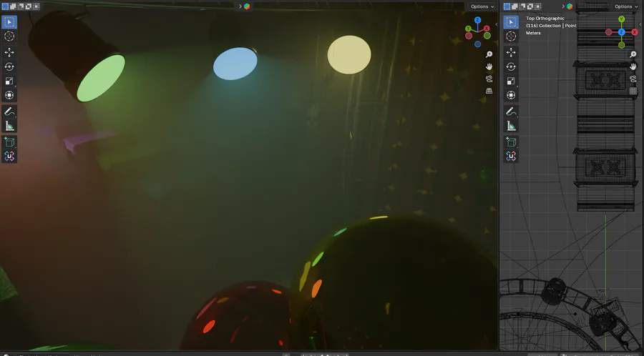Click the Y axis on left viewport gizmo

pyautogui.click(x=468, y=29)
